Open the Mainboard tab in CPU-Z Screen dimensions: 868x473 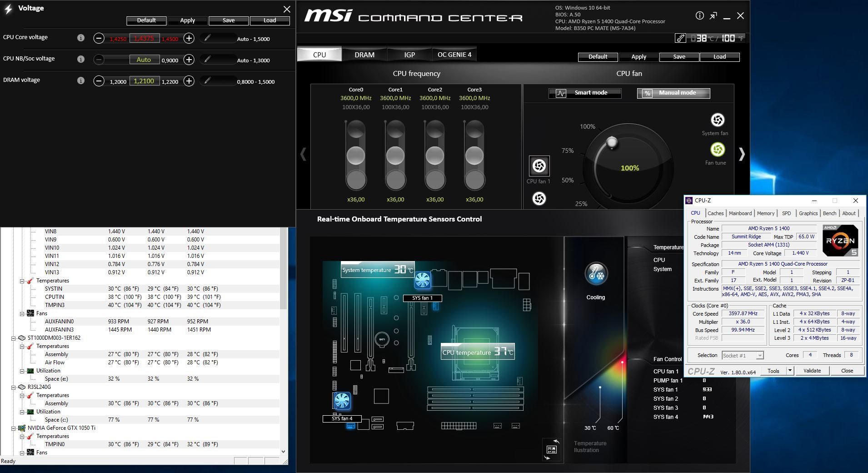[x=740, y=213]
